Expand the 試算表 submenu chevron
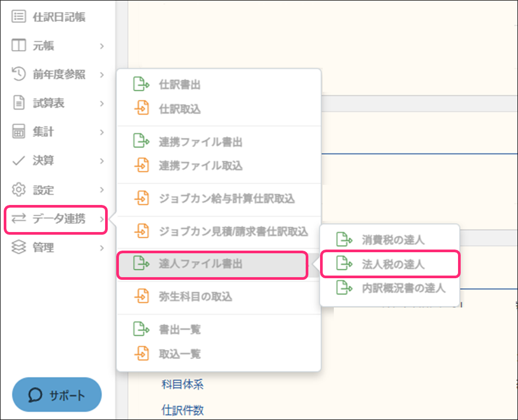The height and width of the screenshot is (420, 518). tap(102, 104)
